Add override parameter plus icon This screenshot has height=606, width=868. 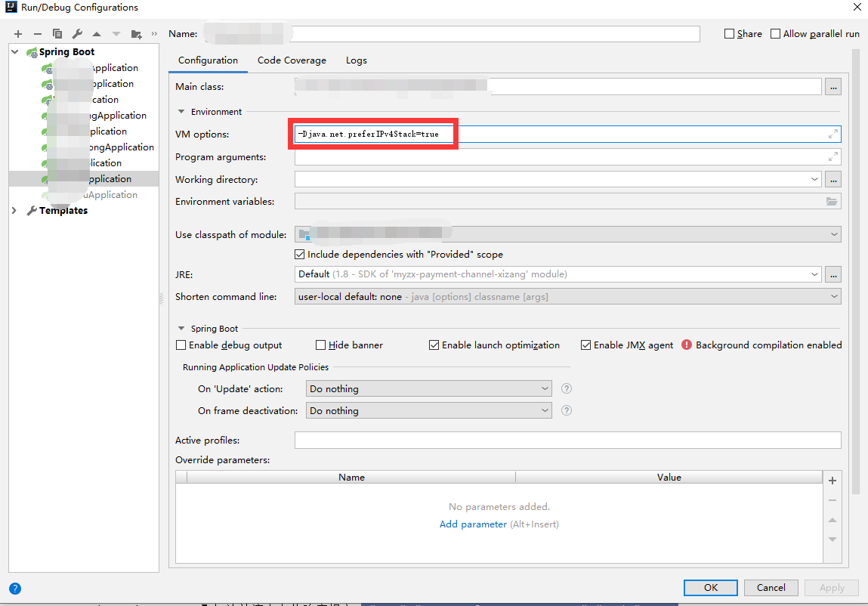click(832, 481)
